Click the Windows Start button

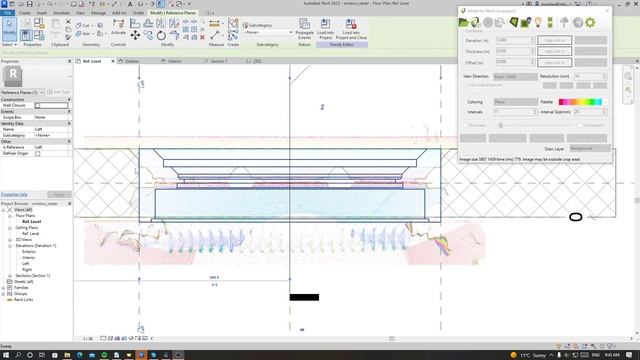click(6, 355)
